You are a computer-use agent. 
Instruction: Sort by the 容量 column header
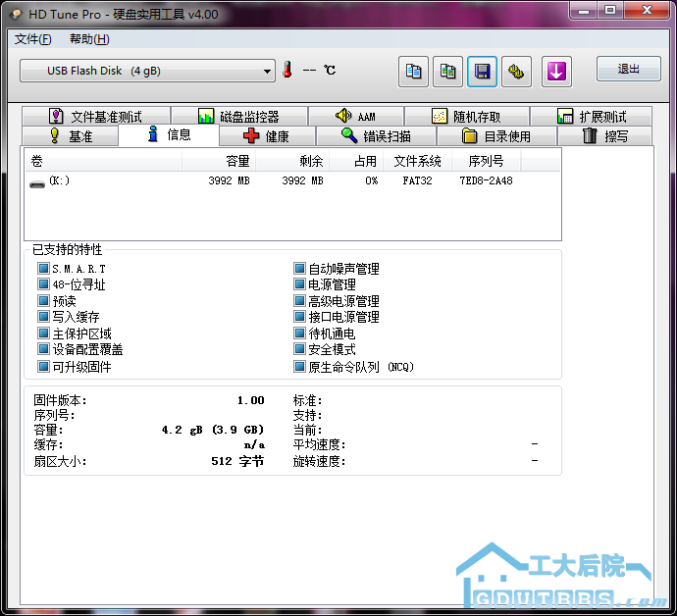point(219,161)
